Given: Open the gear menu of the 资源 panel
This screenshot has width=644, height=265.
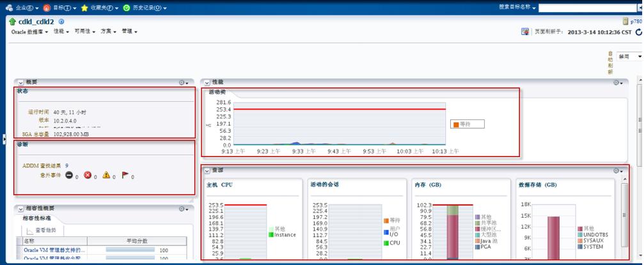Looking at the screenshot, I should (618, 170).
